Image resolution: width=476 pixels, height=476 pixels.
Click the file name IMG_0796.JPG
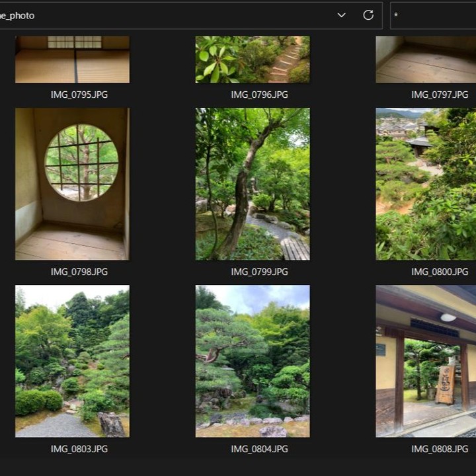coord(260,95)
